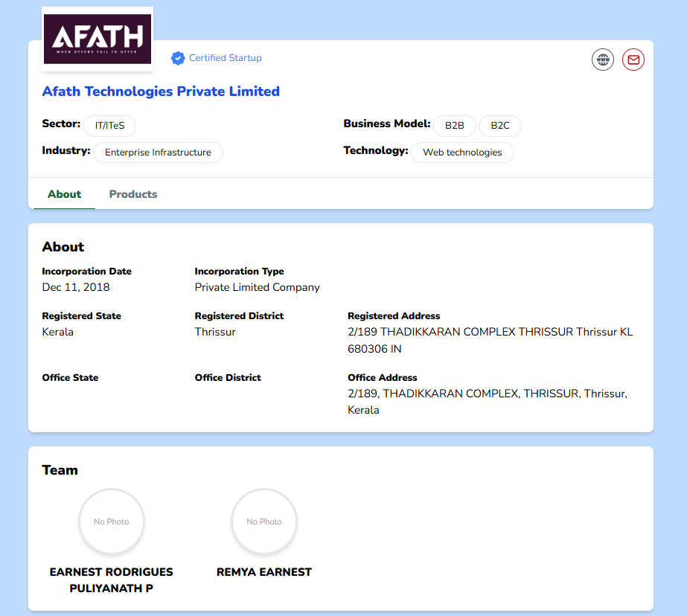Click the Registered District label

[x=239, y=316]
